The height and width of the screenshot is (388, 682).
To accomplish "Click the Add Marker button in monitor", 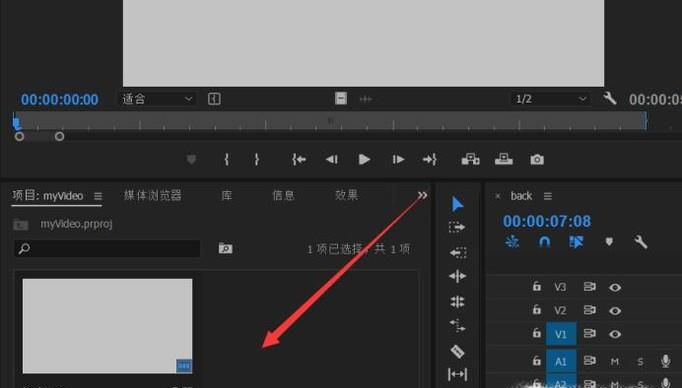I will pos(191,160).
